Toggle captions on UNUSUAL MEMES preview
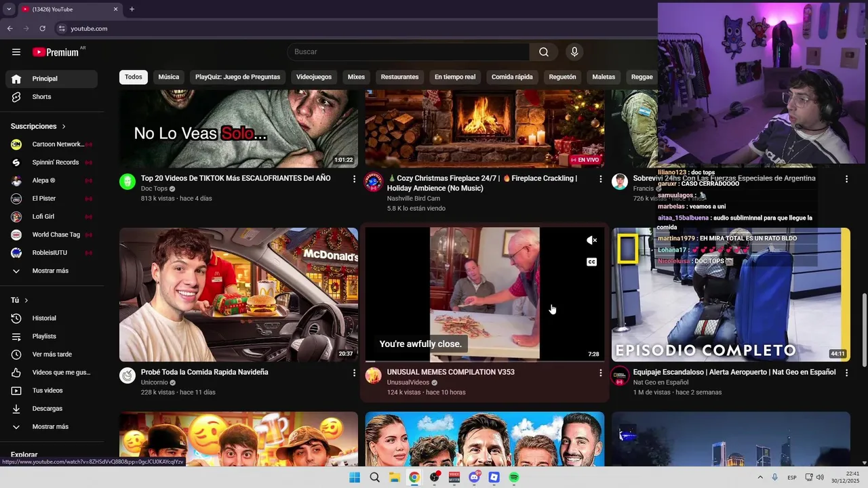Viewport: 868px width, 488px height. (x=591, y=262)
